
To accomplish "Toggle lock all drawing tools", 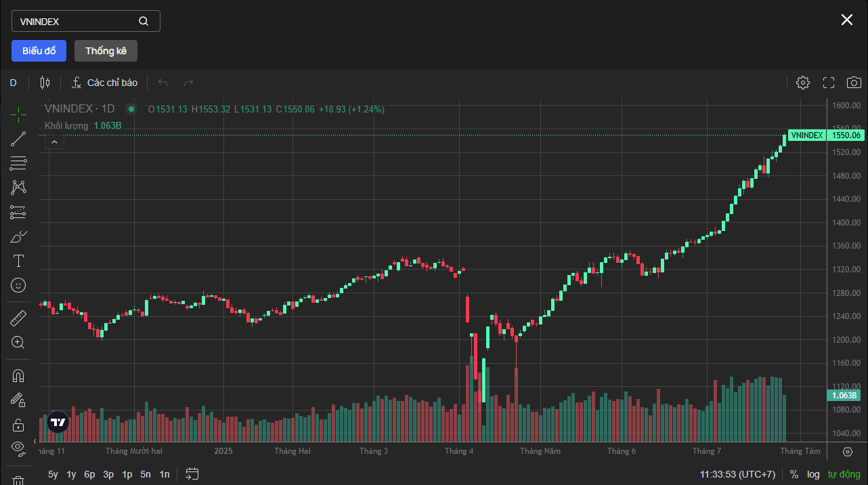I will pos(19,425).
